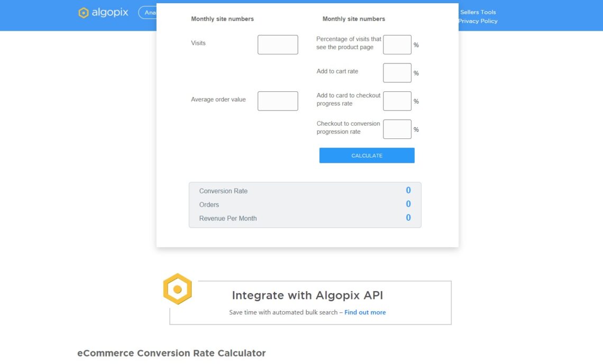Click the Find out more link
Viewport: 603px width, 364px height.
click(x=364, y=312)
